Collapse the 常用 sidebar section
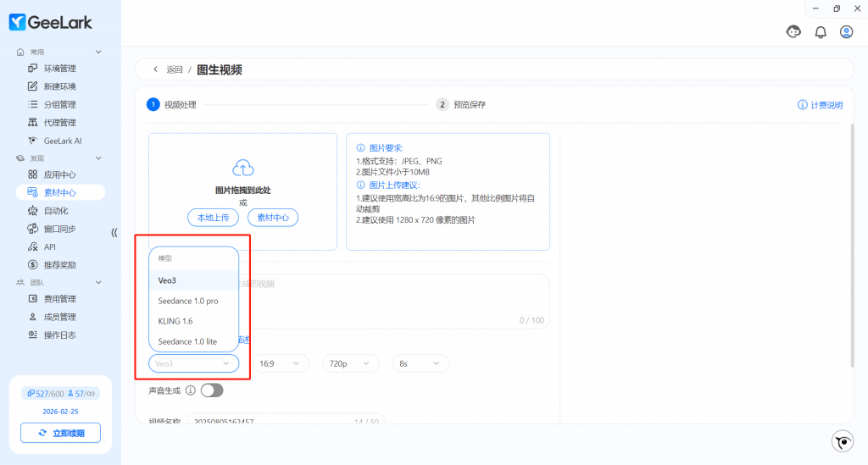868x465 pixels. 98,53
